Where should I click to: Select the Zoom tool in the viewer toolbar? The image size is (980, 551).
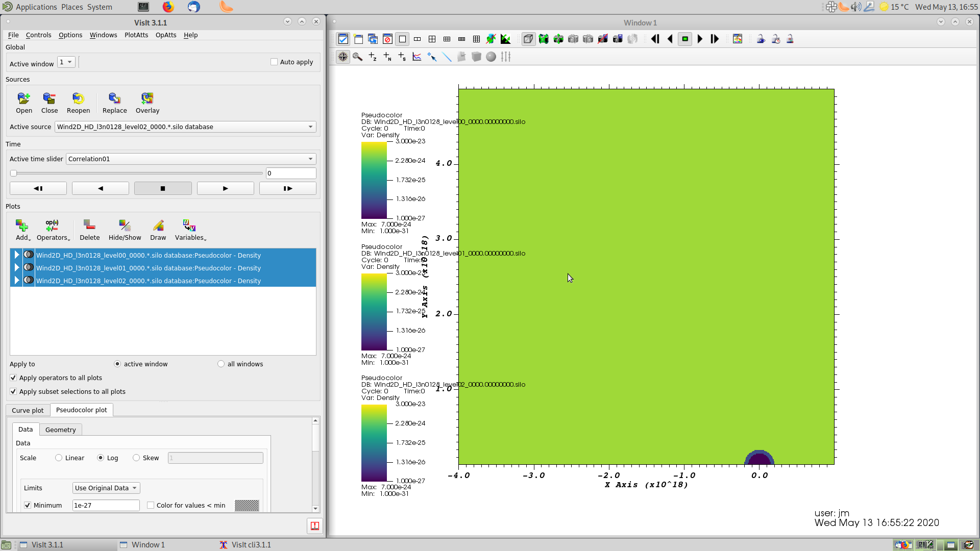357,57
